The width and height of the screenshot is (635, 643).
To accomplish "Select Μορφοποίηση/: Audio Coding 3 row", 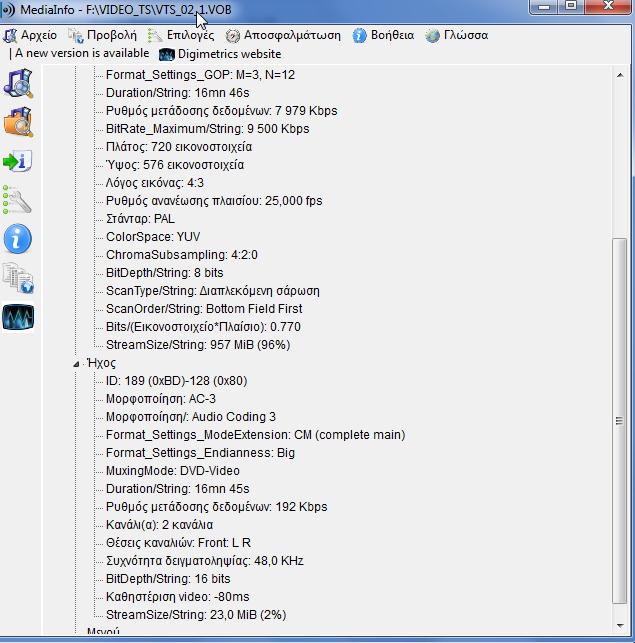I will pos(191,417).
